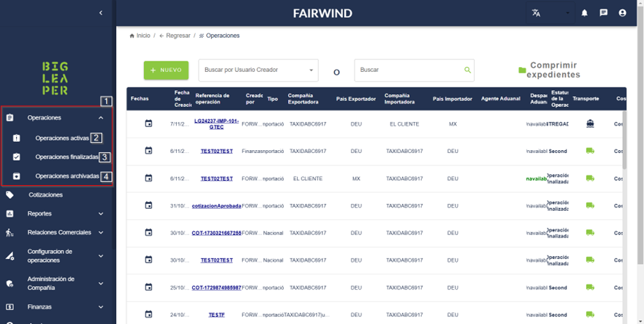Open calendar icon for COT-1729874985987 row
Screen dimensions: 644x324
(149, 287)
